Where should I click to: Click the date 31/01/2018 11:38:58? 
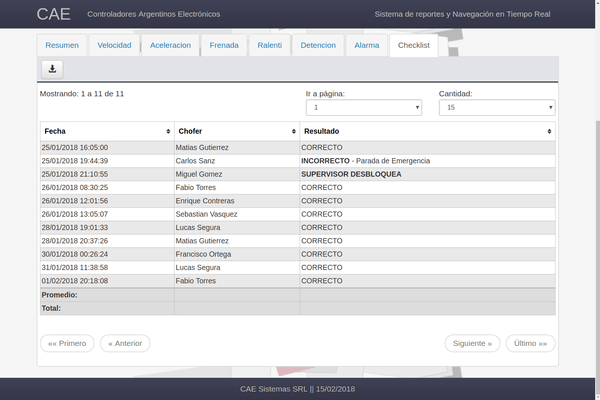pyautogui.click(x=75, y=268)
